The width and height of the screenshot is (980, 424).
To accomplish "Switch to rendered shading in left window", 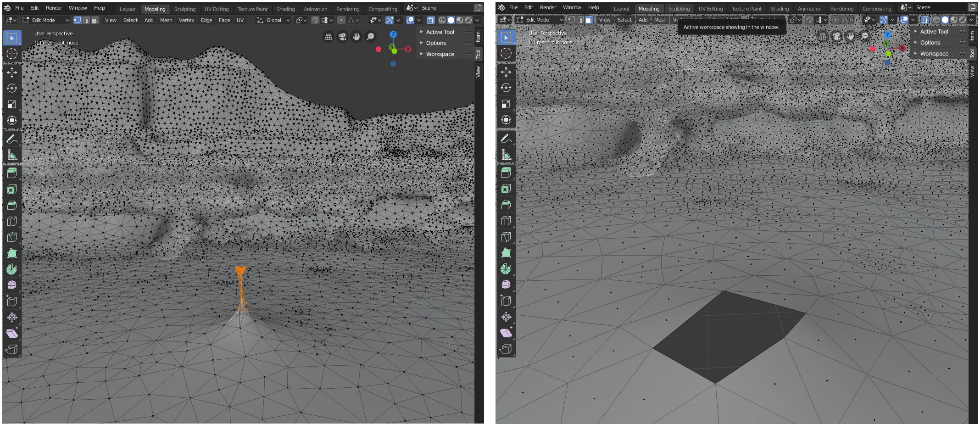I will tap(468, 20).
